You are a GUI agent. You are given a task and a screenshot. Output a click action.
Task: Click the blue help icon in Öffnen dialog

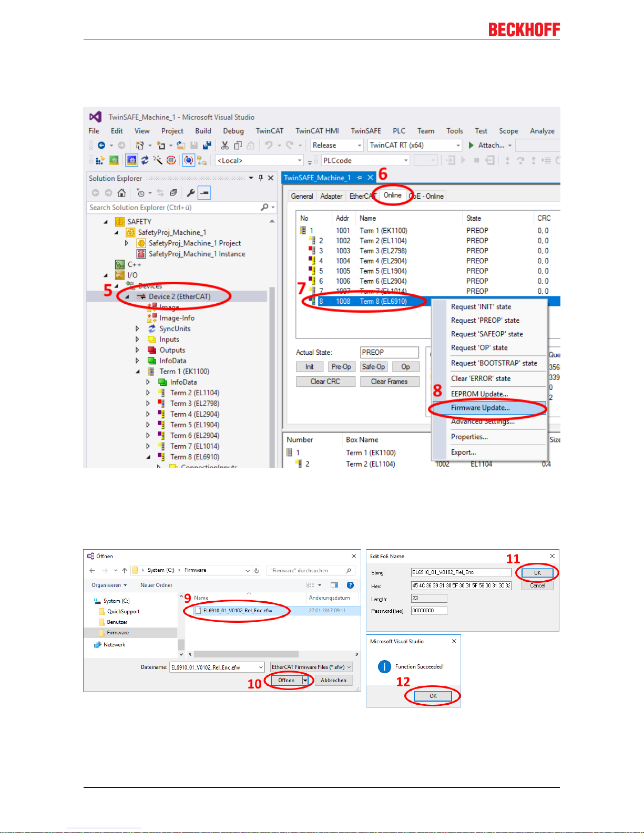pos(350,585)
